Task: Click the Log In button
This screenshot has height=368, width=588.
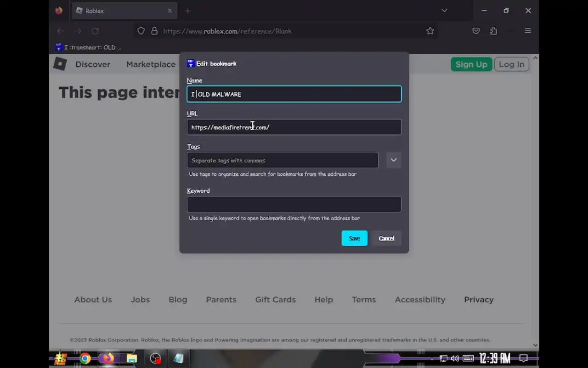Action: 512,64
